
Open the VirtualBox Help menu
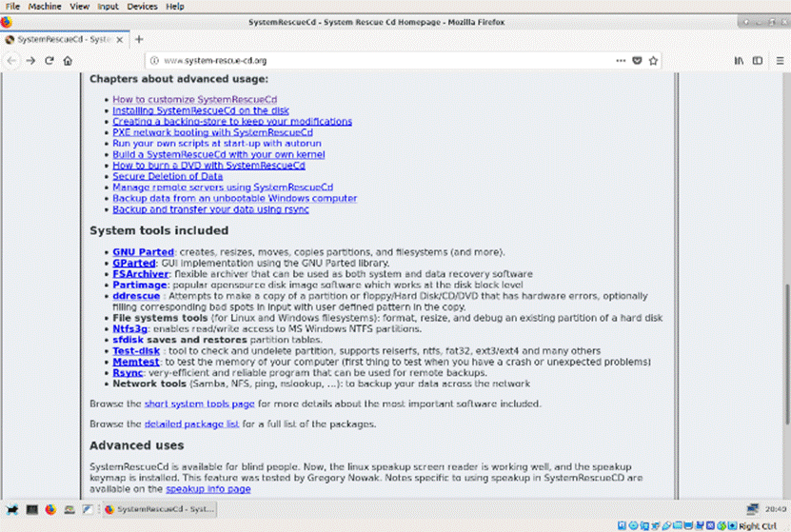click(x=175, y=7)
